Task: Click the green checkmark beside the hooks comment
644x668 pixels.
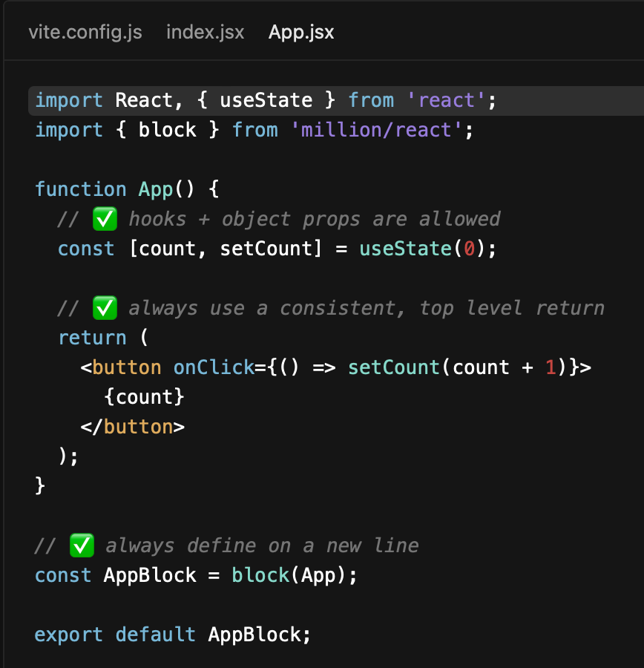Action: pyautogui.click(x=103, y=218)
